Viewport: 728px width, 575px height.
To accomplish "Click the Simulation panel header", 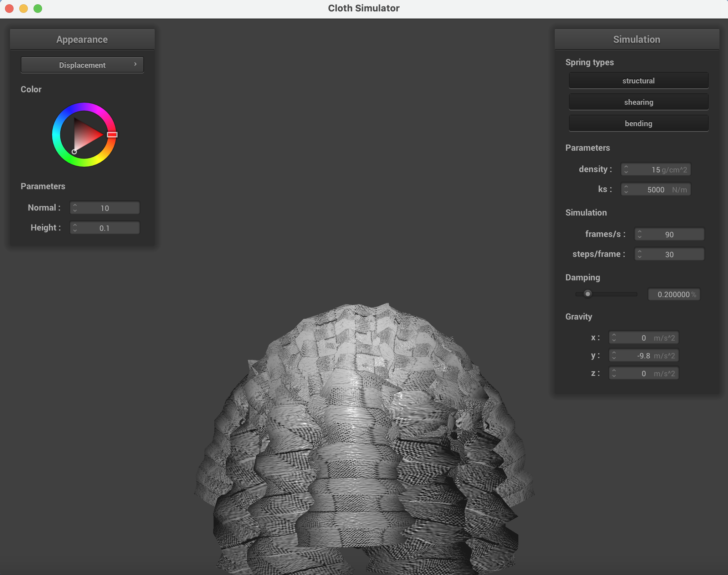I will click(636, 40).
